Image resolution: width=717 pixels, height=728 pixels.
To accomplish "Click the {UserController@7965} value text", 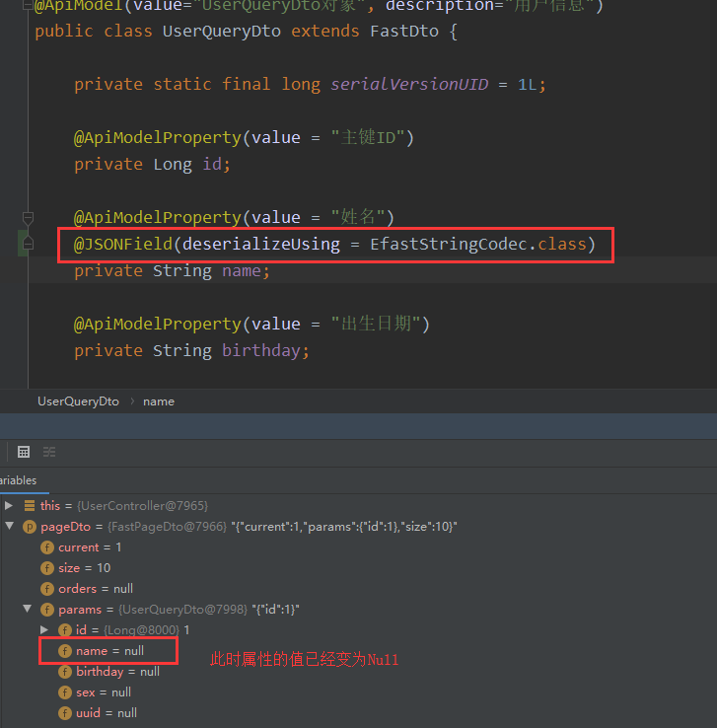I will tap(142, 506).
